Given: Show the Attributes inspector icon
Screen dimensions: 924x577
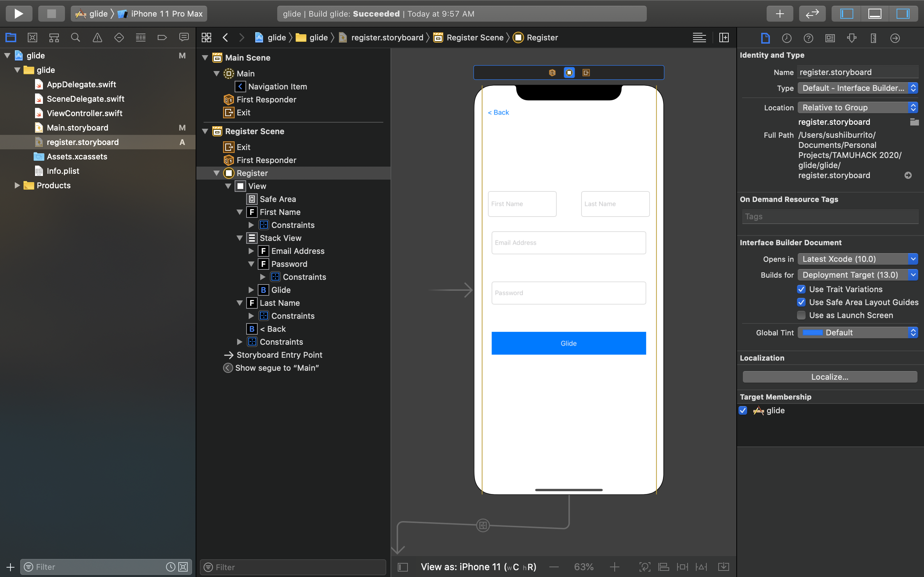Looking at the screenshot, I should click(x=851, y=38).
